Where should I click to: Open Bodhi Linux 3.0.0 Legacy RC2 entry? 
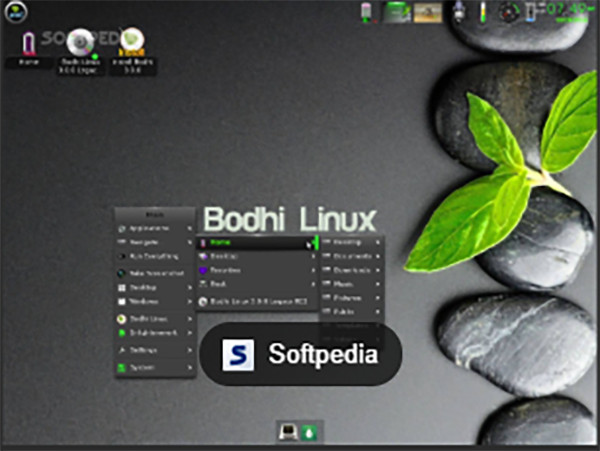[x=256, y=301]
